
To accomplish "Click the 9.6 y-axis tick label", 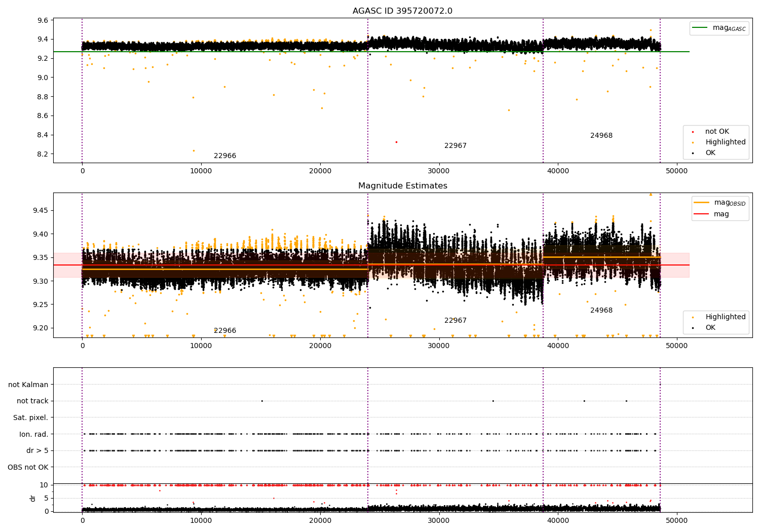I will coord(43,21).
